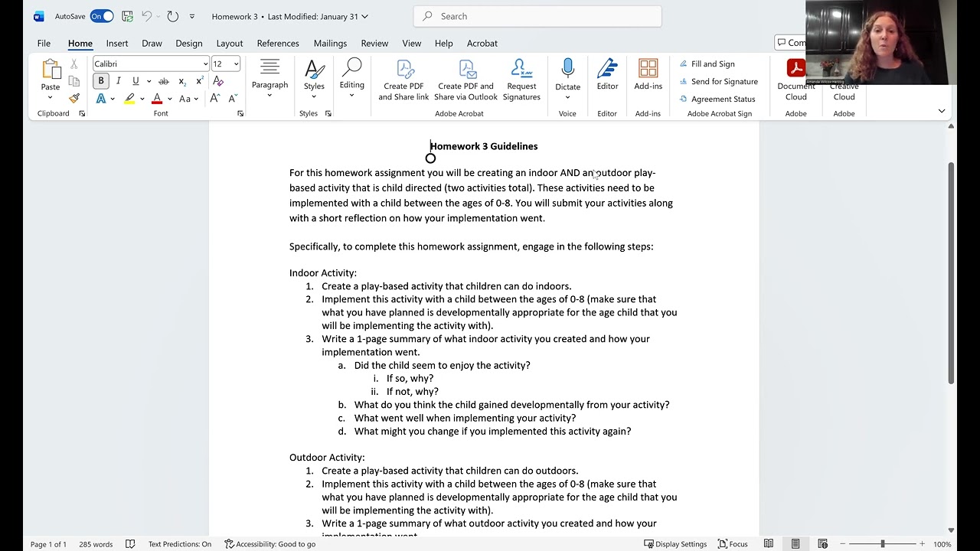Screen dimensions: 980x551
Task: Switch to the Design tab
Action: [x=189, y=44]
